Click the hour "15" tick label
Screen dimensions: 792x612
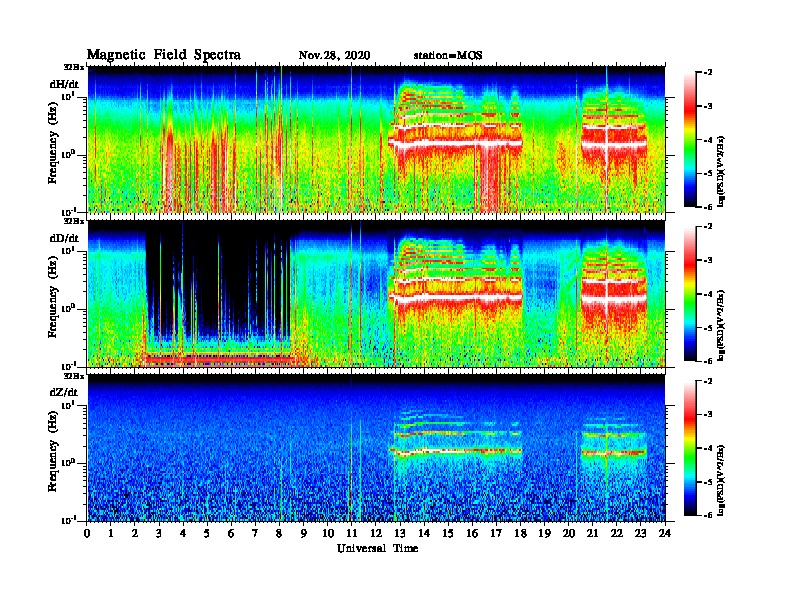pyautogui.click(x=448, y=533)
